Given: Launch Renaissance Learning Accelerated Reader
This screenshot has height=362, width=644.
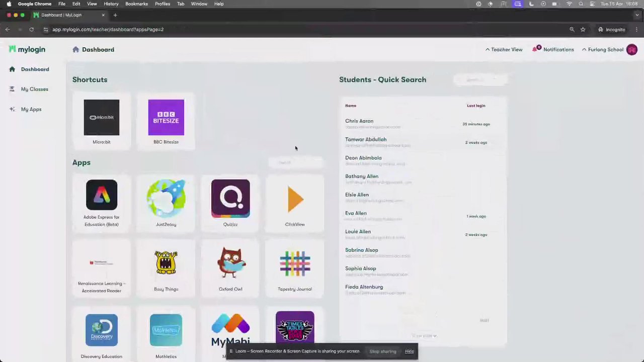Looking at the screenshot, I should click(102, 269).
